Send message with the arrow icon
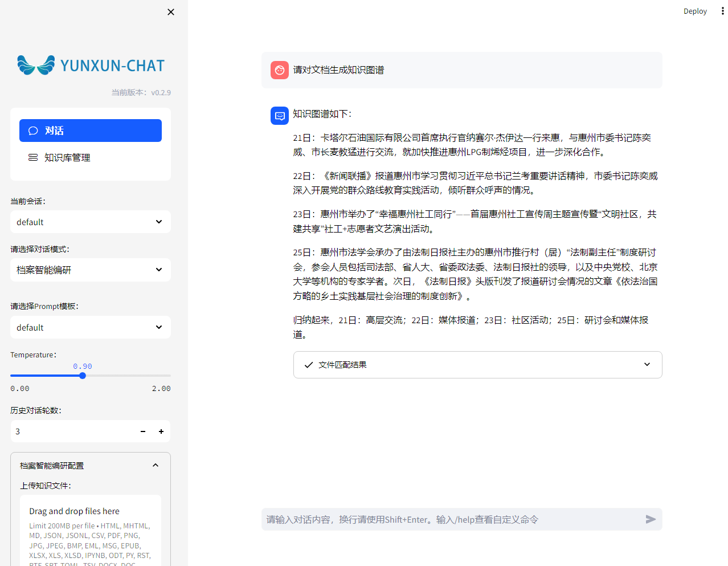Screen dimensions: 728x566 coord(651,519)
